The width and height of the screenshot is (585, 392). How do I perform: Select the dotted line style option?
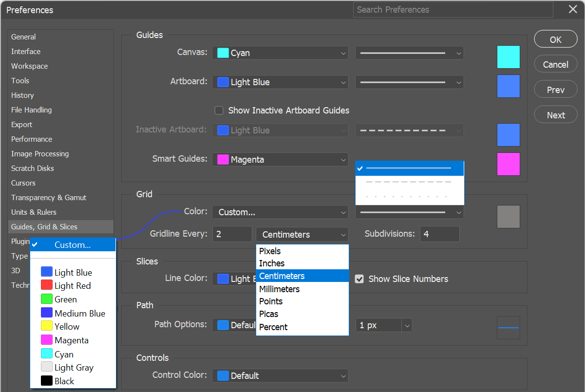click(409, 197)
